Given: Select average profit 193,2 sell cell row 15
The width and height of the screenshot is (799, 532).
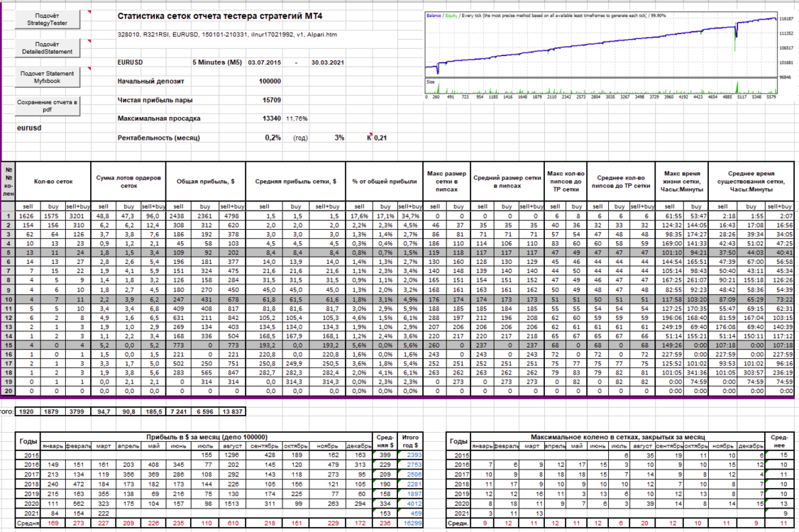Looking at the screenshot, I should click(x=265, y=345).
